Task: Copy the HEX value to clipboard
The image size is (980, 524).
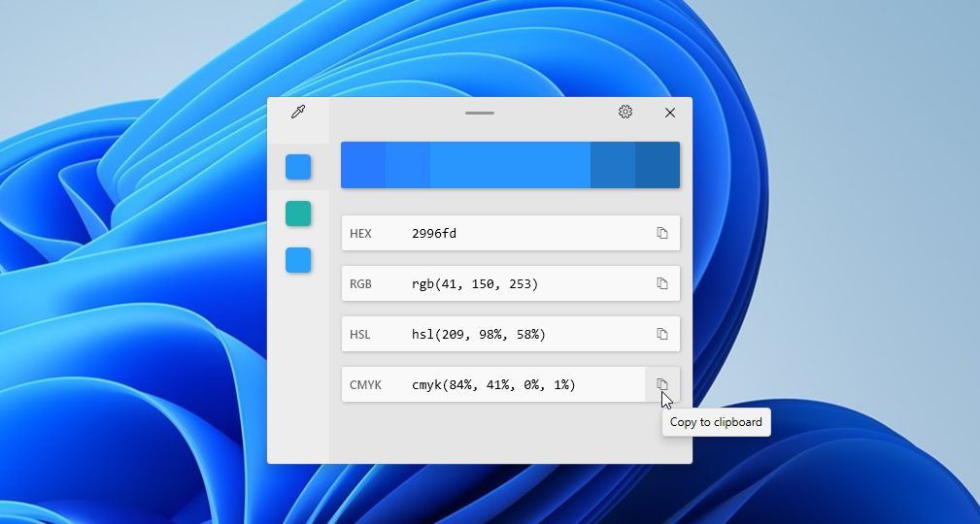Action: point(662,233)
